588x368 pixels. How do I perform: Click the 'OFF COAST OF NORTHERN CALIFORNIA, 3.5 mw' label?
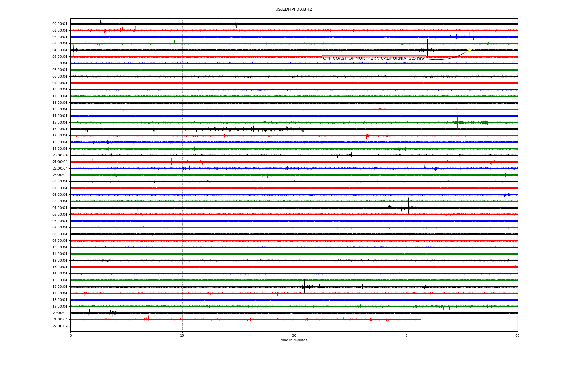(x=374, y=59)
